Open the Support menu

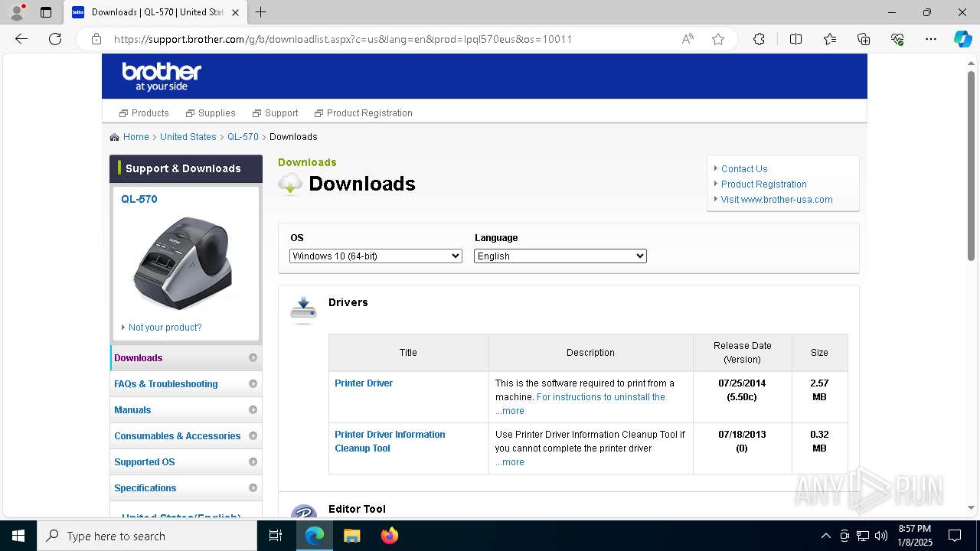pyautogui.click(x=276, y=113)
